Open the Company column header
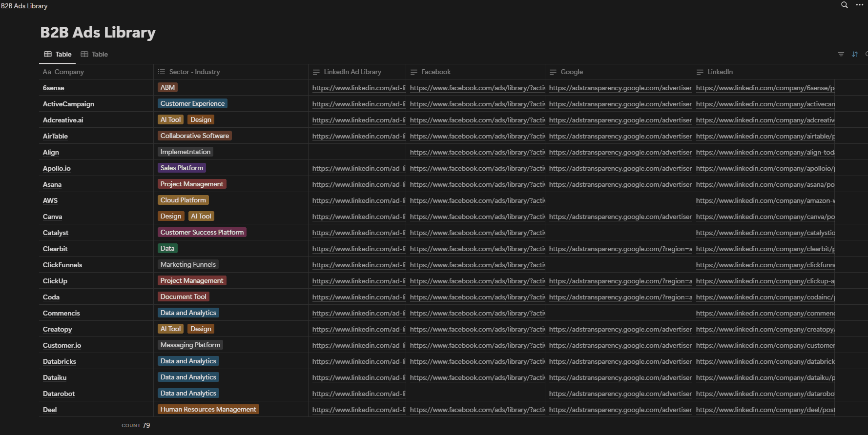 tap(96, 72)
